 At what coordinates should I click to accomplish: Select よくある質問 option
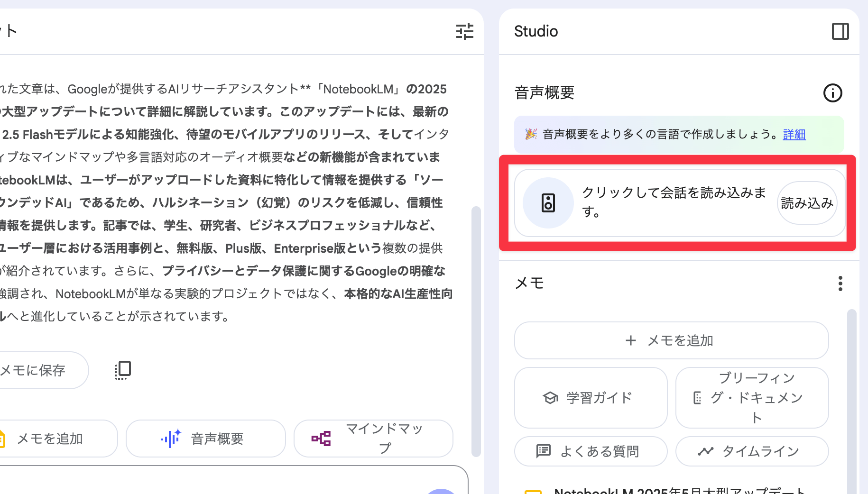coord(591,451)
